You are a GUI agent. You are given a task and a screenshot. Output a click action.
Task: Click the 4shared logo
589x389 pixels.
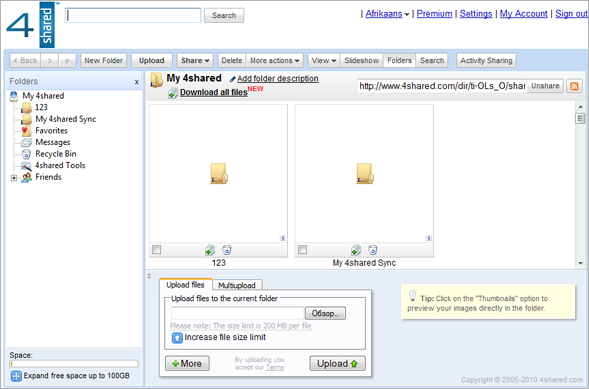(x=32, y=25)
